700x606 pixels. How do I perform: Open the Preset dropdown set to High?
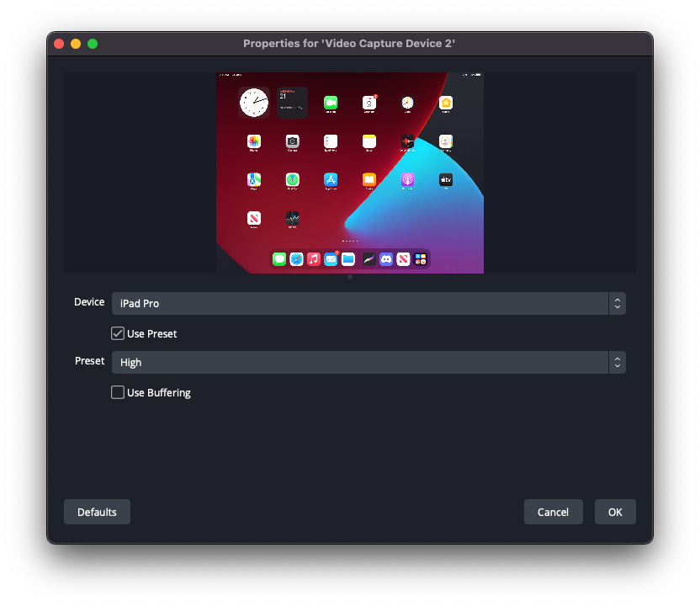369,362
